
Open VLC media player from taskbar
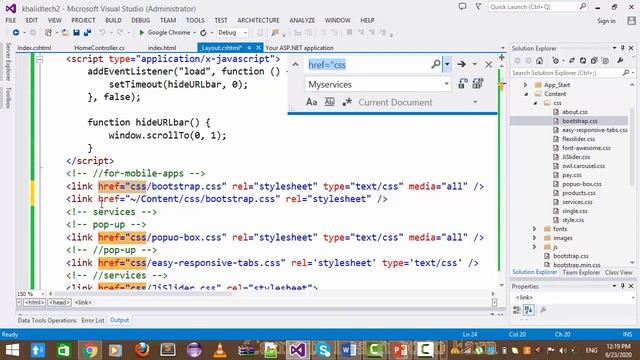[x=220, y=350]
